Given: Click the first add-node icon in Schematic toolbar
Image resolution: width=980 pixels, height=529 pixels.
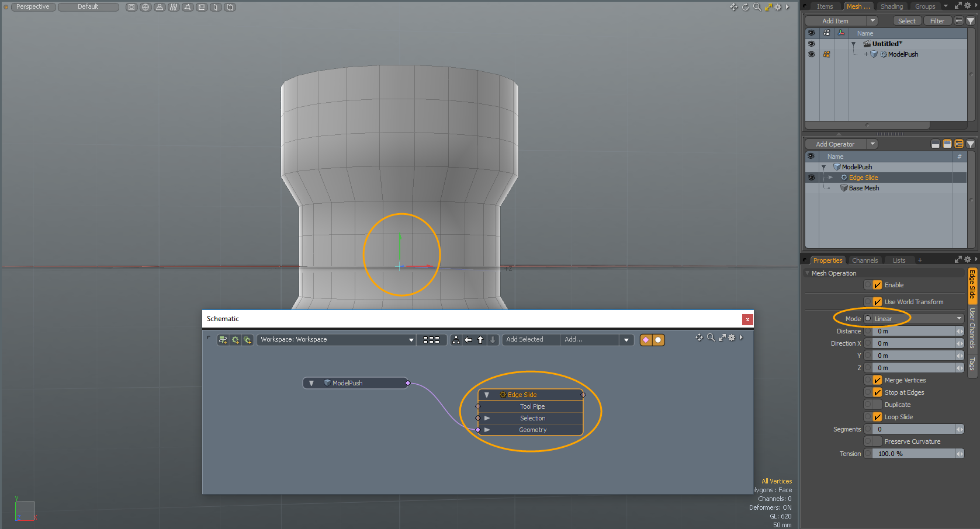Looking at the screenshot, I should pyautogui.click(x=223, y=340).
